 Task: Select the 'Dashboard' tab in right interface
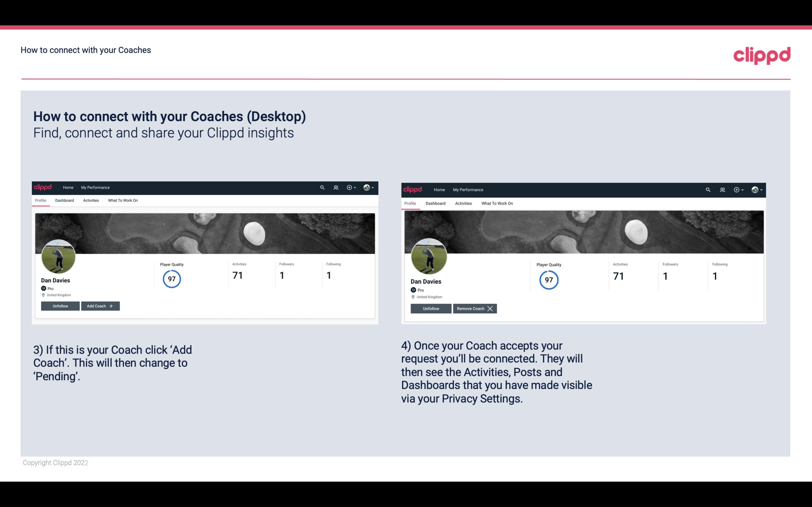click(x=435, y=203)
